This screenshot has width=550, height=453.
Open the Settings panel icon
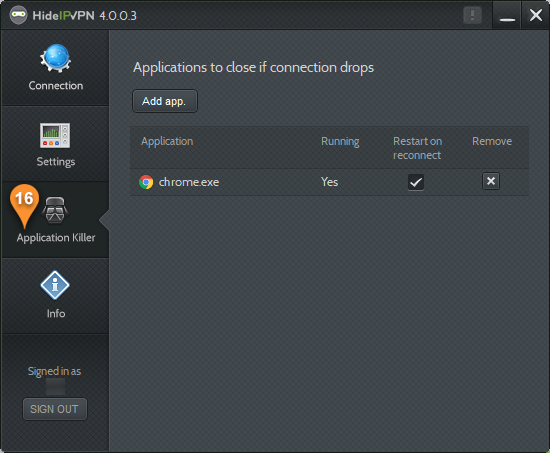[55, 135]
